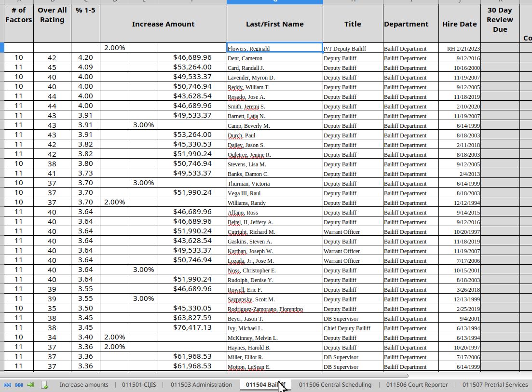532x392 pixels.
Task: Select the 'Alfano, Ross' name cell
Action: pyautogui.click(x=274, y=213)
